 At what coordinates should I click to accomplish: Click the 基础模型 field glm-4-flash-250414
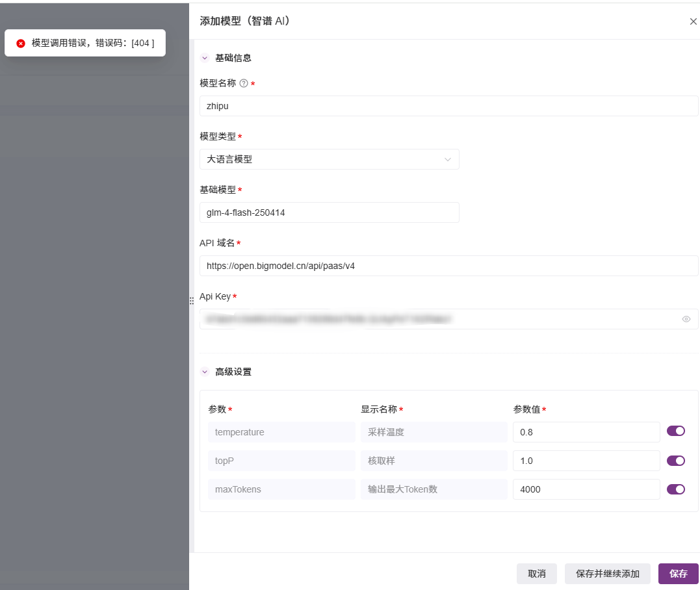[329, 212]
